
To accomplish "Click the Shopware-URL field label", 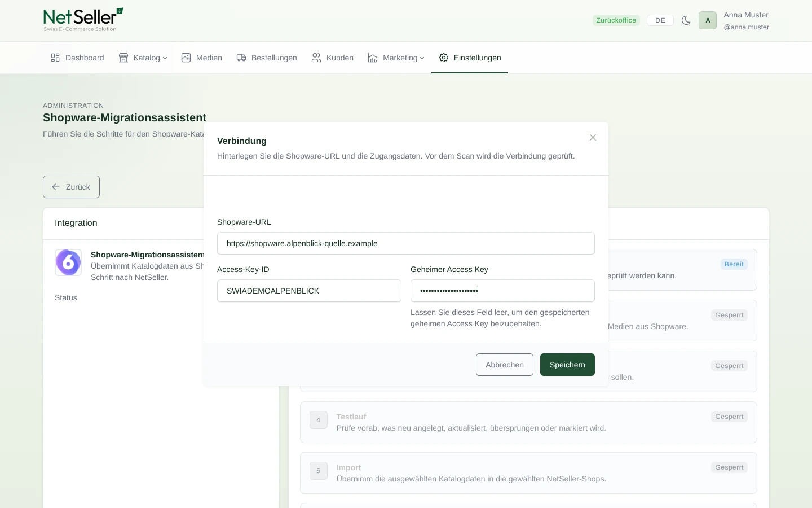I will point(244,222).
